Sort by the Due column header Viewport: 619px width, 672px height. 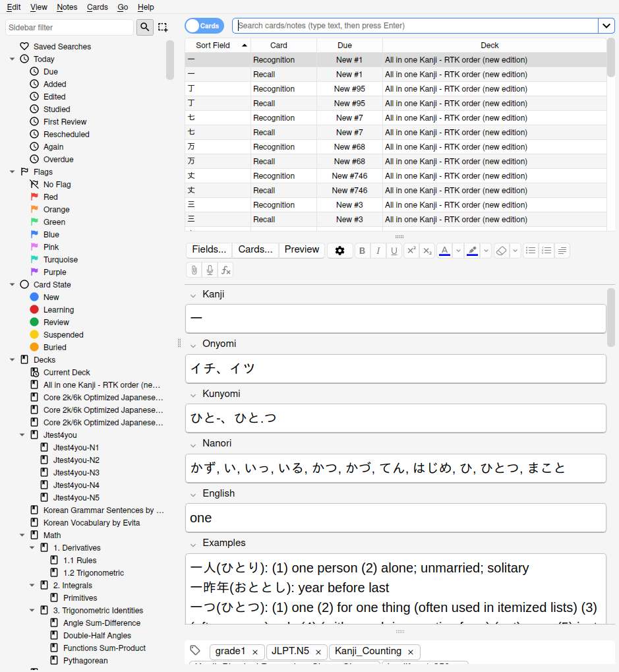349,45
